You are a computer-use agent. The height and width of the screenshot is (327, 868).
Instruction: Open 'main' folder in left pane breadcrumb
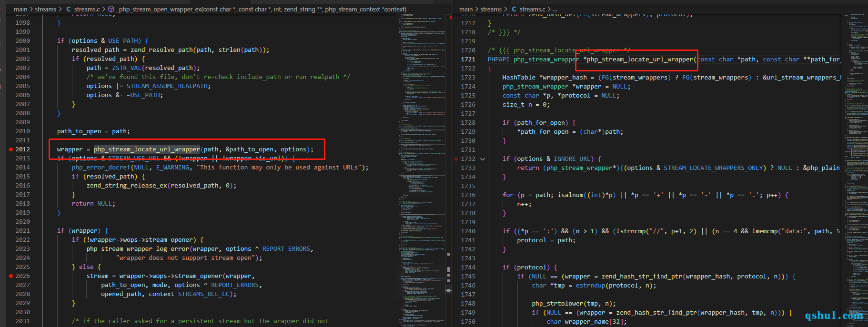point(20,9)
